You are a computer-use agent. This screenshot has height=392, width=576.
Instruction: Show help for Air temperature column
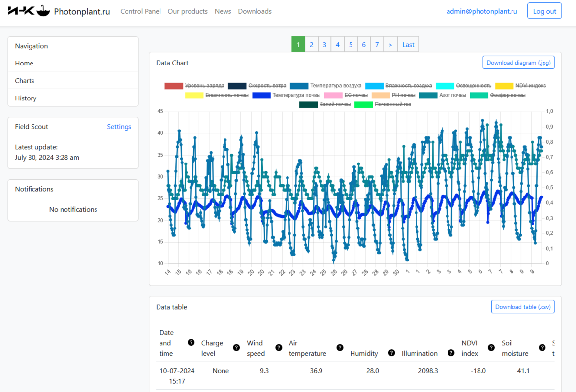coord(340,348)
